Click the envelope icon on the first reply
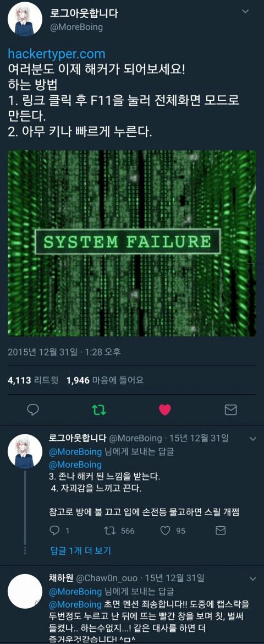 tap(221, 531)
